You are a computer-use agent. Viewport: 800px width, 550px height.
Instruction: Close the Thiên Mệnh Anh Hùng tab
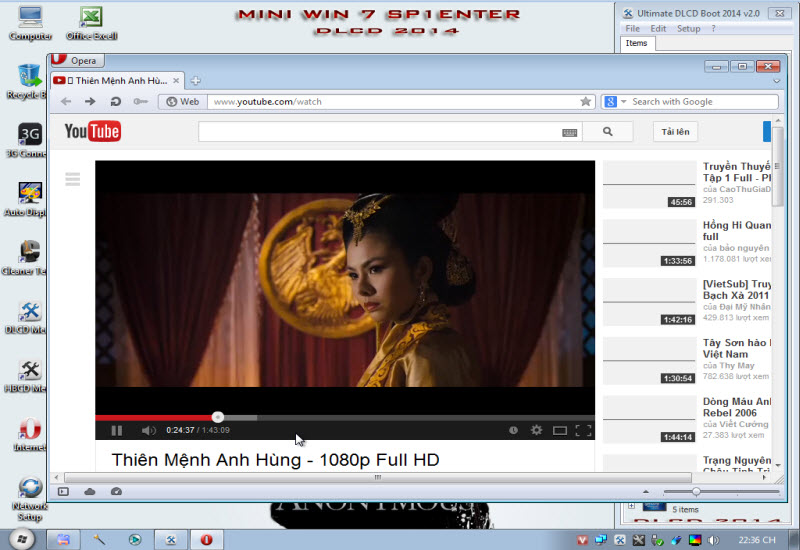coord(176,81)
